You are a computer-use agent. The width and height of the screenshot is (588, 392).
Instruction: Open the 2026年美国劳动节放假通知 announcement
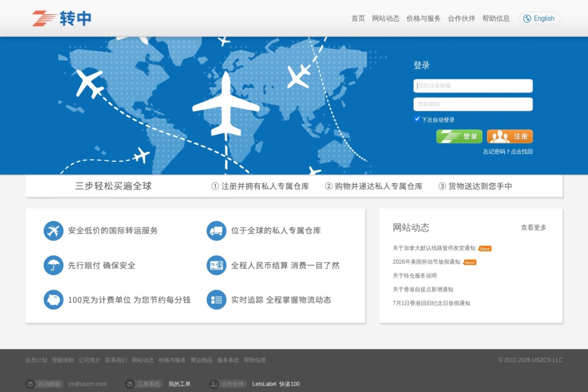[x=426, y=262]
